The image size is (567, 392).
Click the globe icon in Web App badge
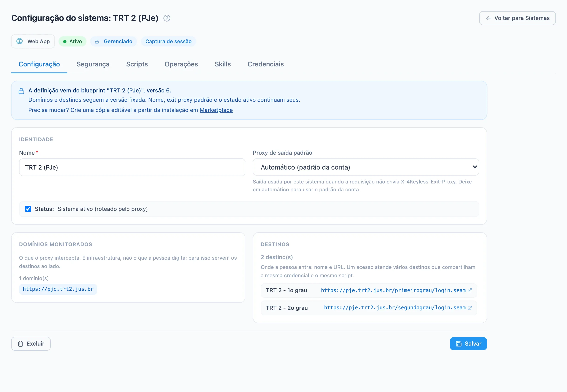[20, 41]
